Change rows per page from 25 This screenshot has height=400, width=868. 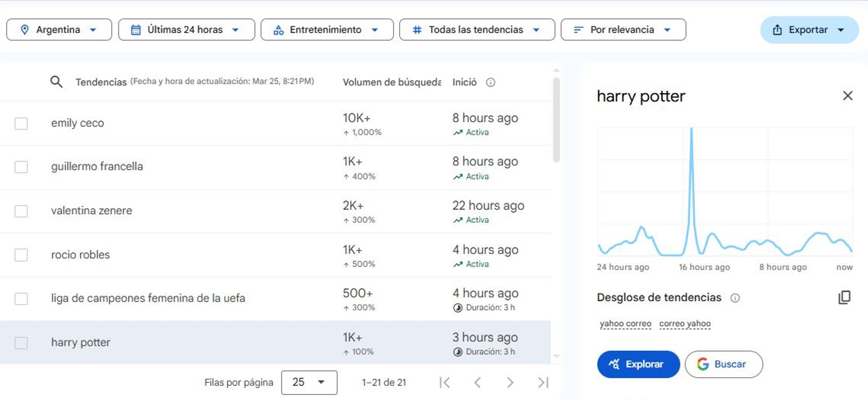point(309,382)
